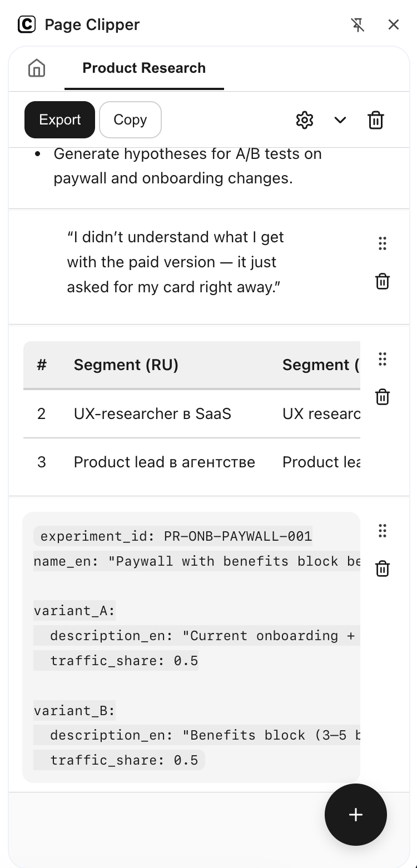
Task: Click the Copy button
Action: 130,120
